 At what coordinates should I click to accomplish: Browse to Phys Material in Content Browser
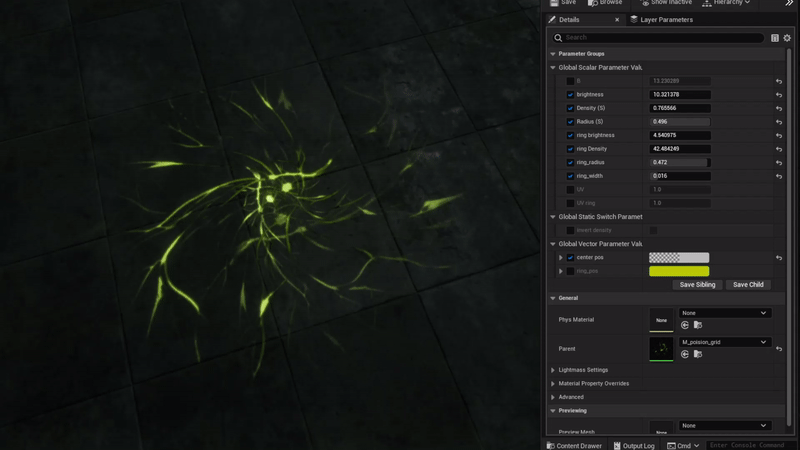698,325
